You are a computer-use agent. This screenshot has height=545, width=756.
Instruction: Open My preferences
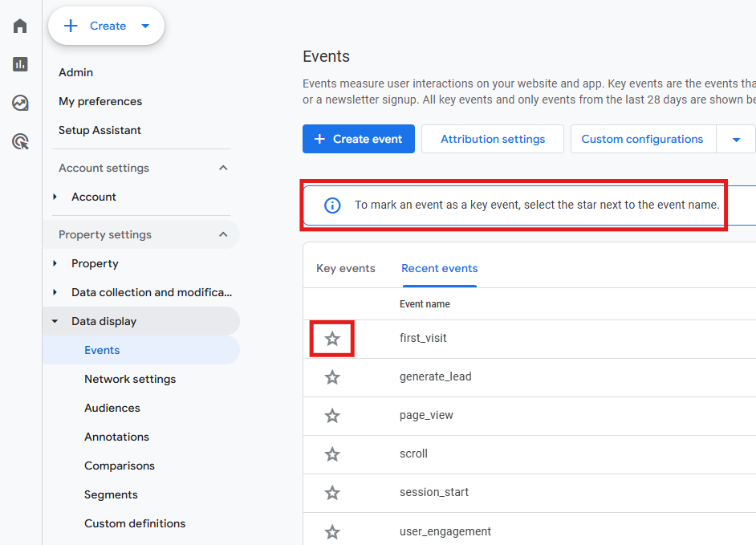(x=100, y=101)
